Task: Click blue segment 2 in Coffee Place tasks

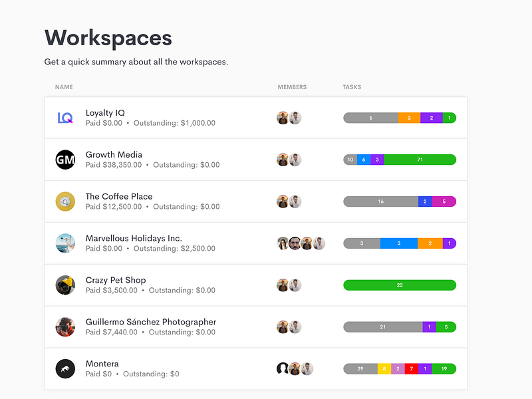Action: point(425,201)
